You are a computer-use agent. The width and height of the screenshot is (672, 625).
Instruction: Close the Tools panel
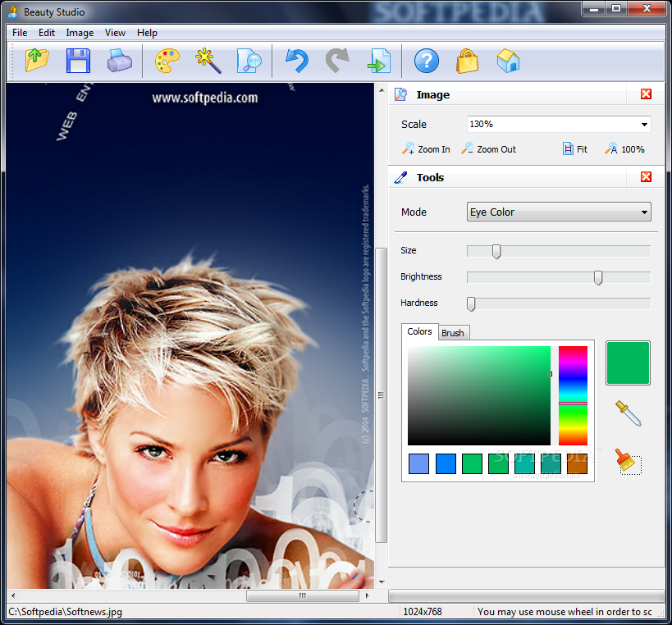647,177
